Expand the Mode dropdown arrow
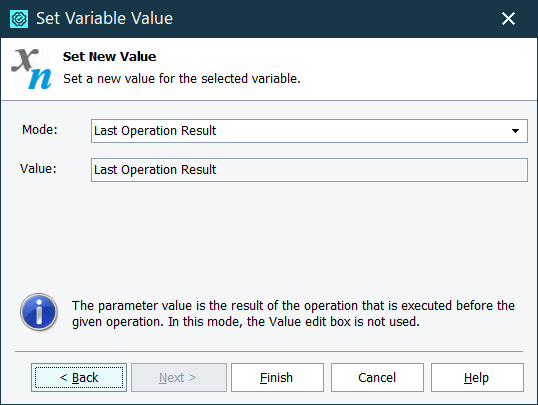The image size is (538, 405). point(515,131)
